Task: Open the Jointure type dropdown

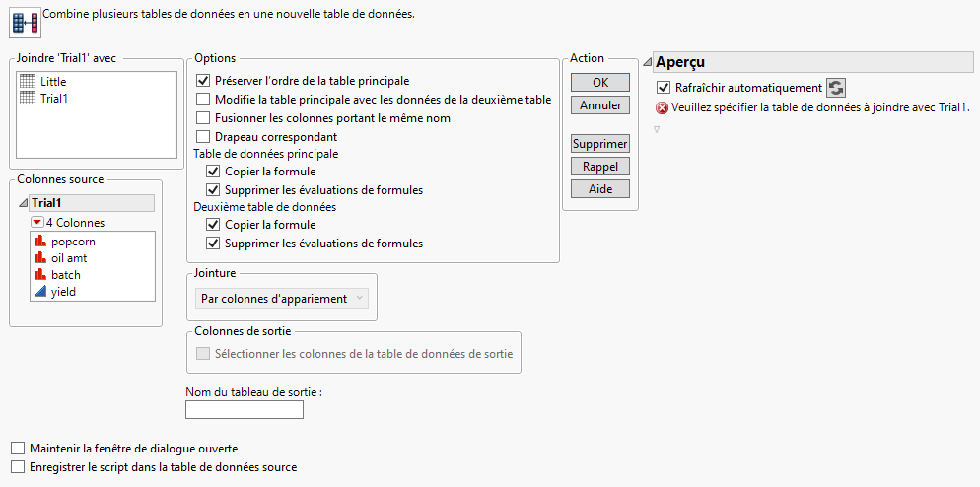Action: (281, 298)
